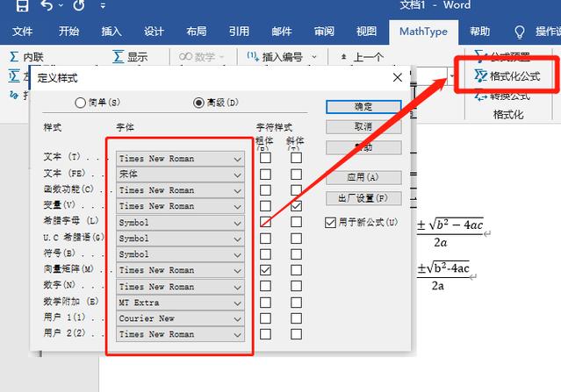Open font dropdown for 用户2(2)
Viewport: 561px width, 392px height.
(180, 334)
